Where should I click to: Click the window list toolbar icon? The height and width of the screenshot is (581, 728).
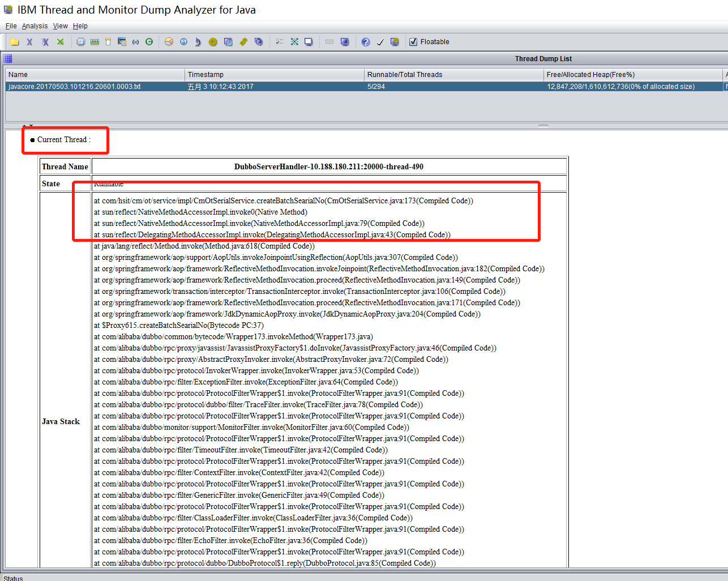[x=122, y=42]
